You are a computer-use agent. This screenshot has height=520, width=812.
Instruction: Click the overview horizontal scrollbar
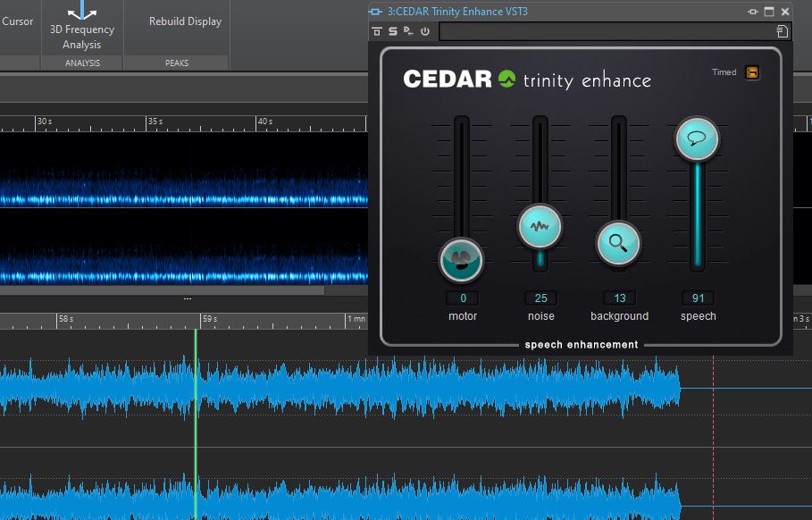click(162, 290)
